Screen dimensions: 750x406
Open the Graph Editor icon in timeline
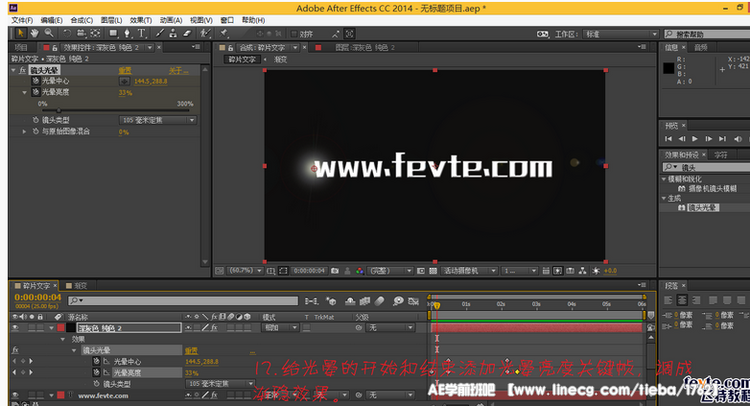click(413, 301)
